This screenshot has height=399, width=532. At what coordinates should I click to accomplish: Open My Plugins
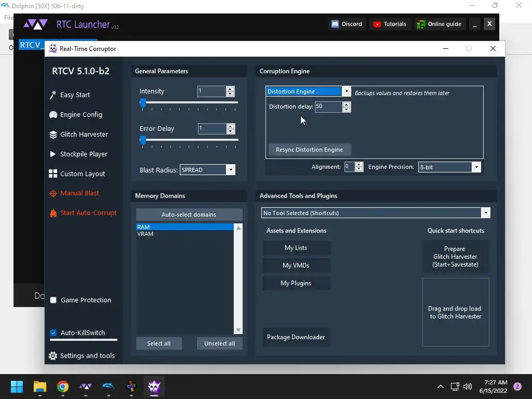point(296,283)
